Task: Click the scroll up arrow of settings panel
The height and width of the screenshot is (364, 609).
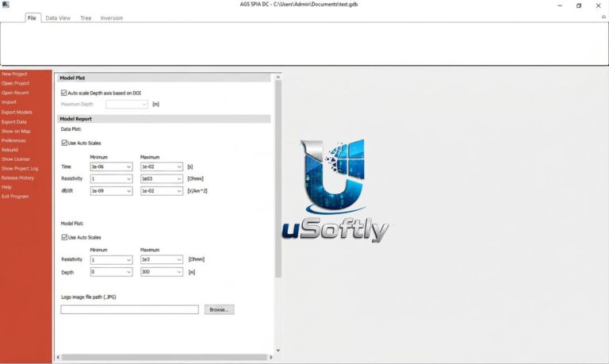Action: (278, 77)
